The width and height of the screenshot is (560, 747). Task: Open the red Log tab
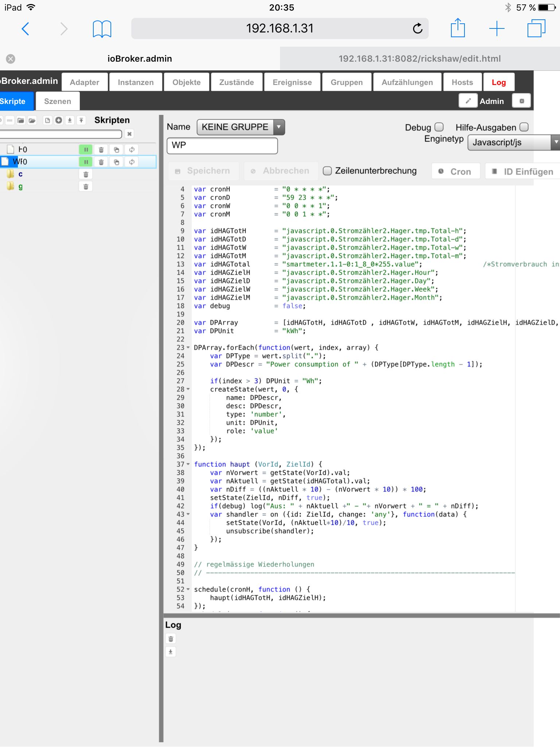coord(499,82)
